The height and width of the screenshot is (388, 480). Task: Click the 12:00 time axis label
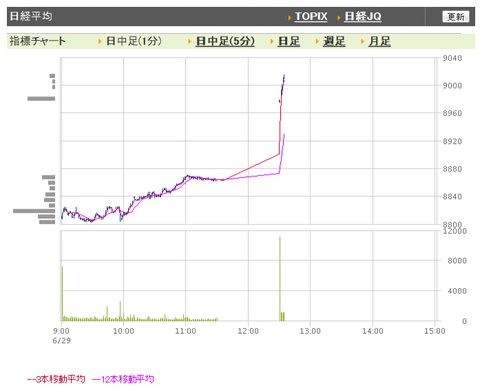click(x=248, y=331)
